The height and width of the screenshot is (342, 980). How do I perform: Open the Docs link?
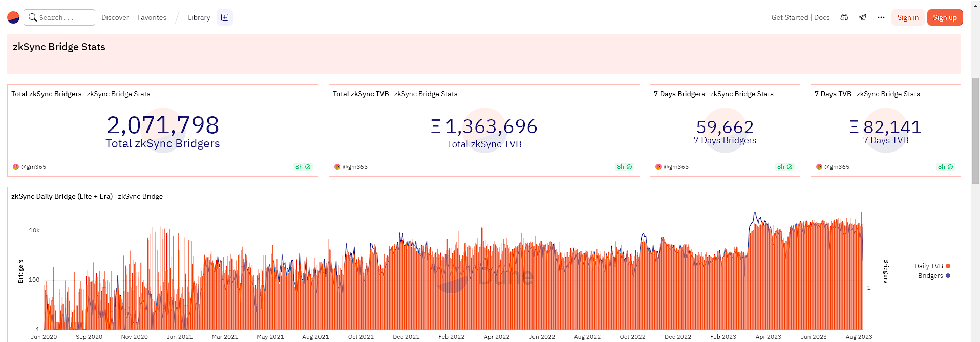pos(822,17)
